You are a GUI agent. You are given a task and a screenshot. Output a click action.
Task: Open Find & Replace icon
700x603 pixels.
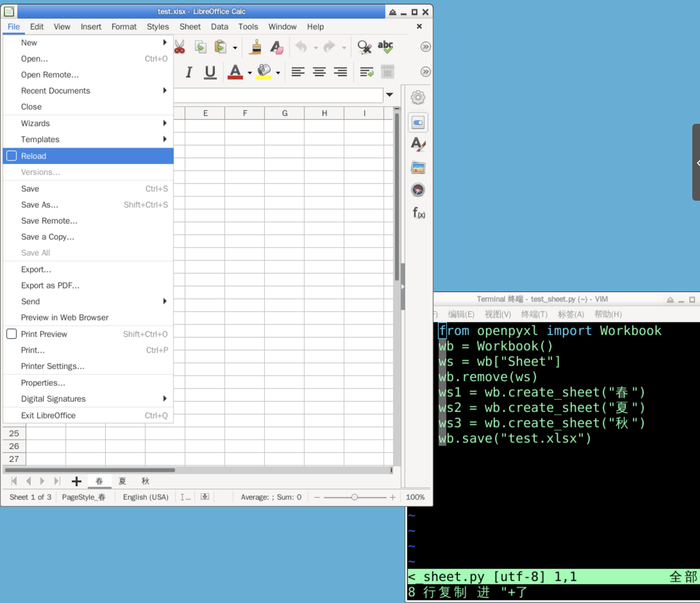pyautogui.click(x=365, y=47)
